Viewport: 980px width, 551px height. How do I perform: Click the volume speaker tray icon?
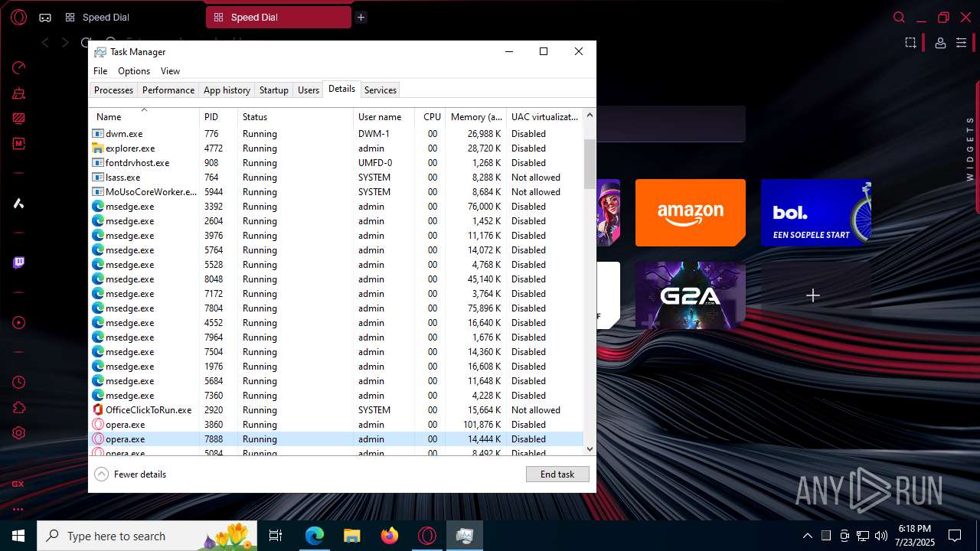click(x=881, y=536)
